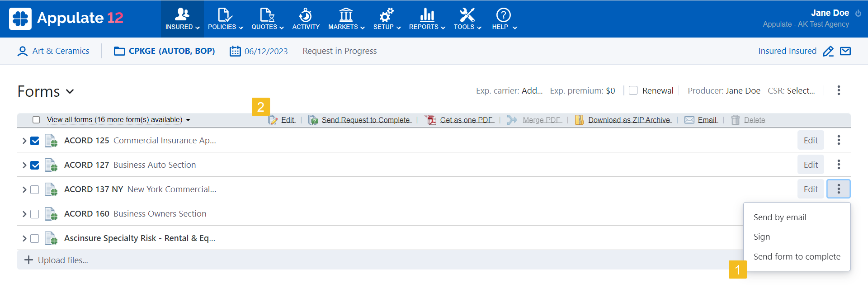Click the Delete trash can icon
Screen dimensions: 868x293
[736, 120]
